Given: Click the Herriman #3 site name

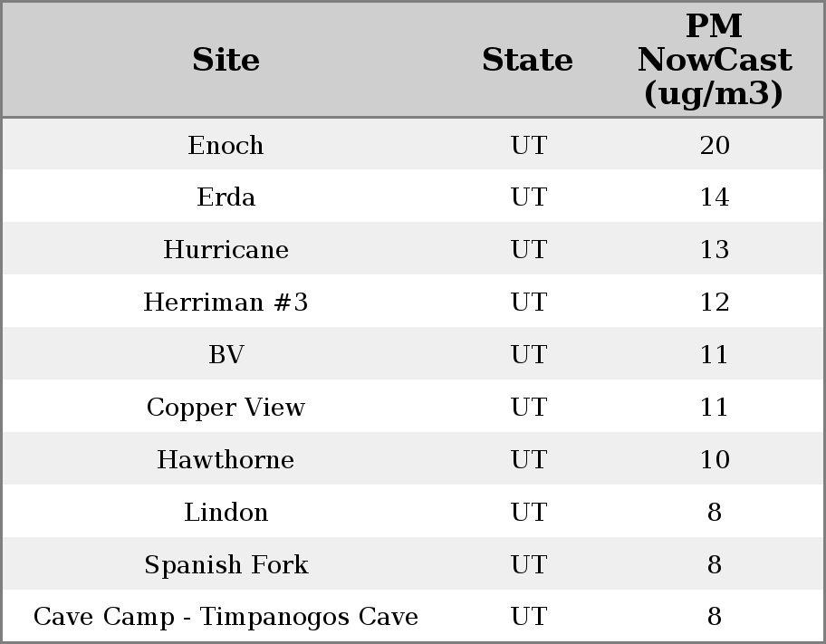Looking at the screenshot, I should coord(226,303).
